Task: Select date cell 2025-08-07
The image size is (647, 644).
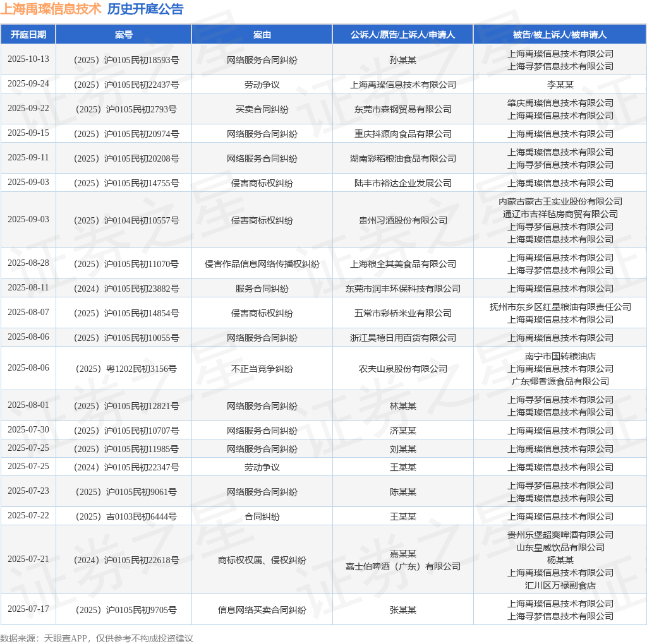Action: pyautogui.click(x=28, y=312)
